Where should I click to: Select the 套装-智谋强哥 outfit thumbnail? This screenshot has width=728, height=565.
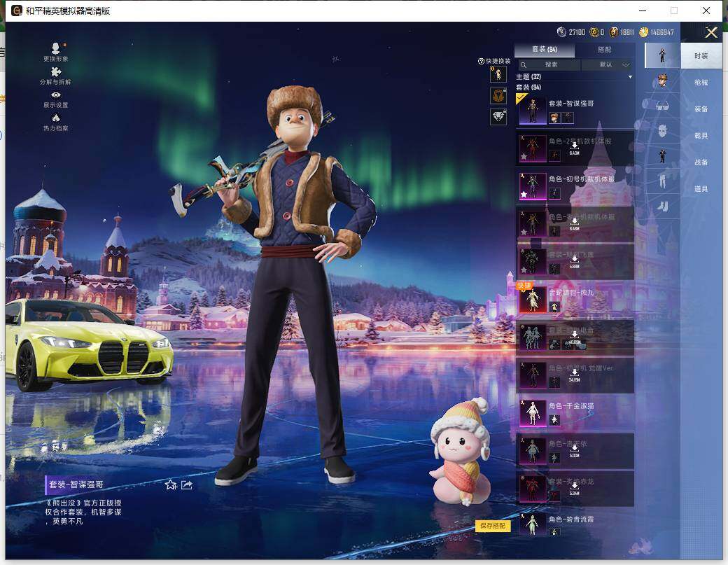tap(532, 110)
